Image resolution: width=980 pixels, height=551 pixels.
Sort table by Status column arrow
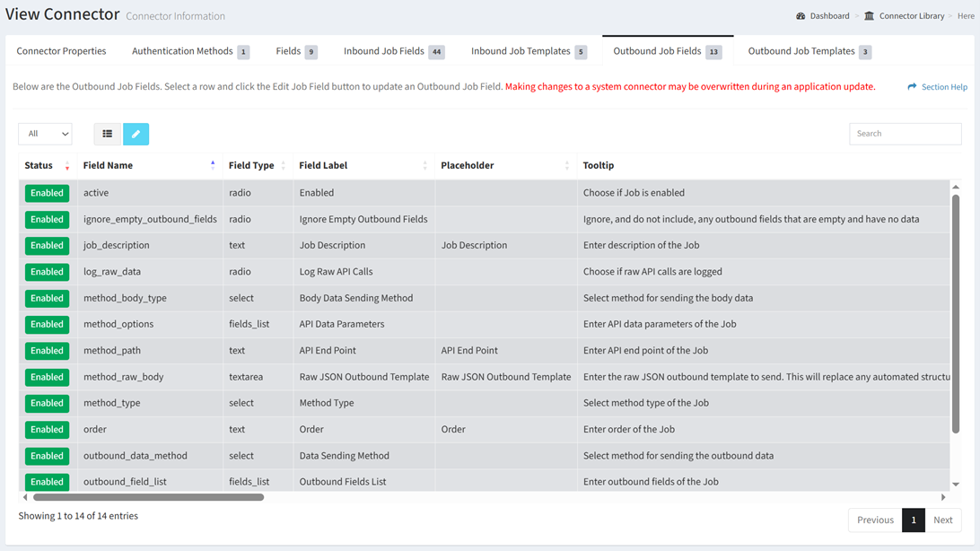[67, 166]
